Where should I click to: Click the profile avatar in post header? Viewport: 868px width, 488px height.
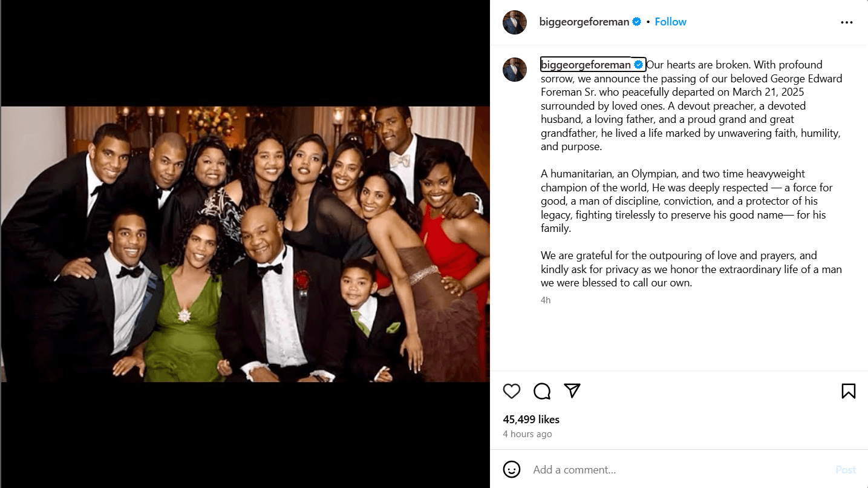click(x=515, y=22)
